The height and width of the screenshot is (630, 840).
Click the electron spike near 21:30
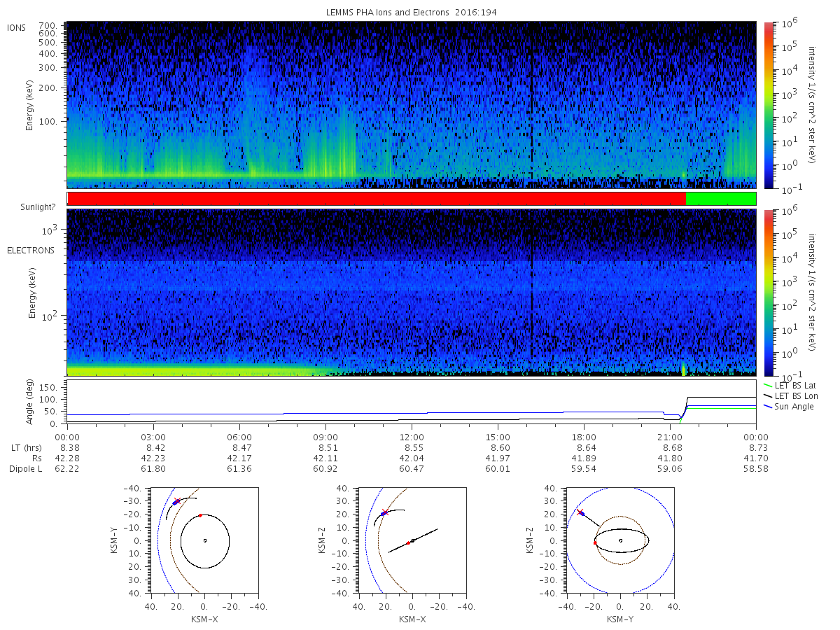tap(683, 369)
